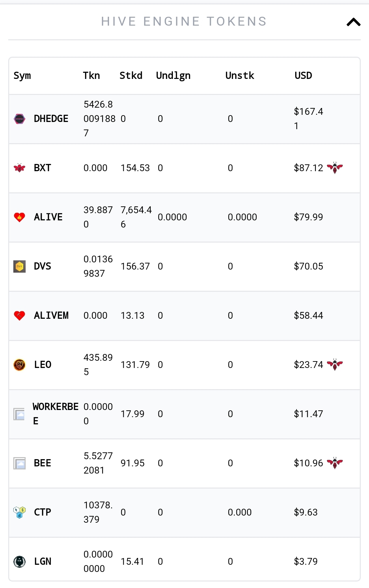Sort by the Sym column header

click(x=22, y=76)
